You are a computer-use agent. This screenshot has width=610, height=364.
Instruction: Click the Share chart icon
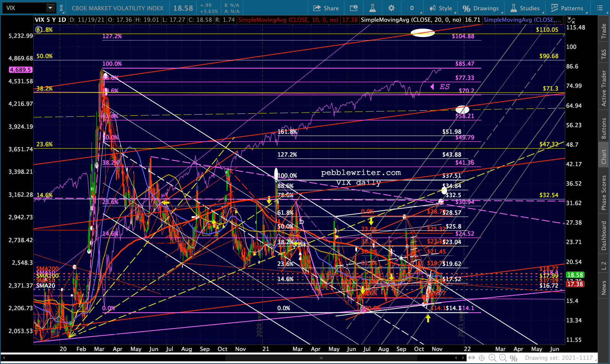coord(326,8)
